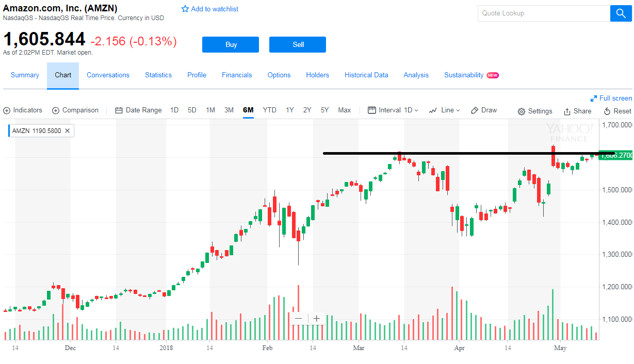
Task: Switch to the Statistics tab
Action: click(158, 75)
